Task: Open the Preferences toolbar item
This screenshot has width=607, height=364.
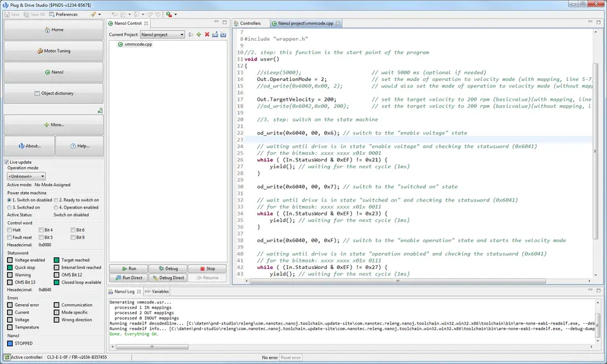Action: coord(63,14)
